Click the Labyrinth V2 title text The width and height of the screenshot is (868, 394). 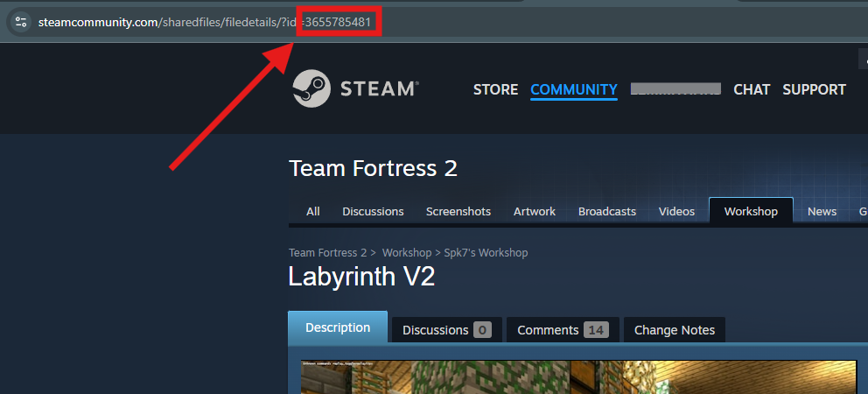(361, 277)
